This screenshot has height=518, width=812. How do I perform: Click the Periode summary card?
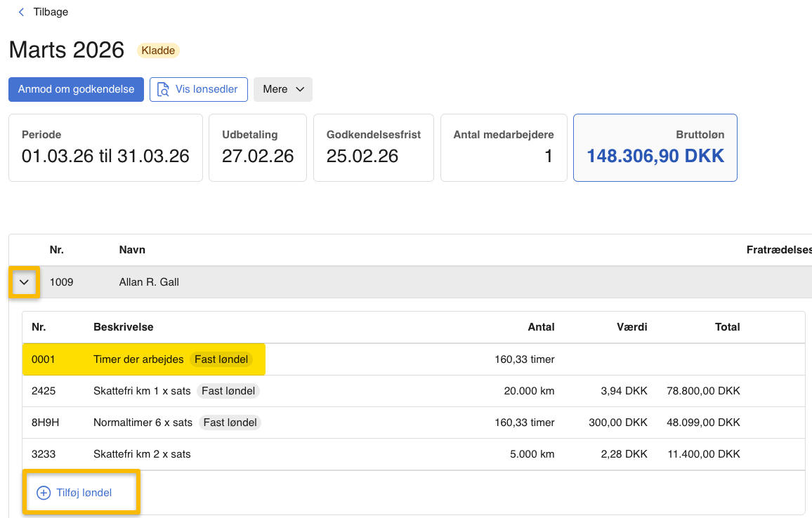(x=105, y=147)
